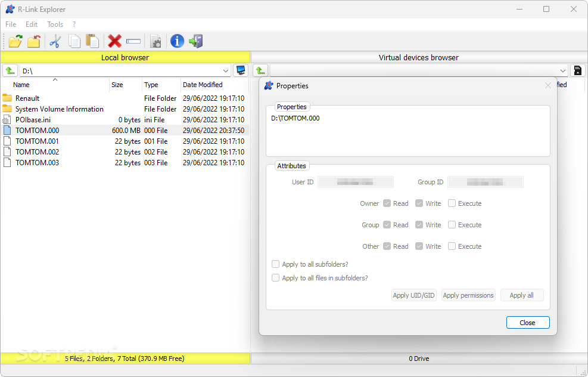
Task: Click the TOMTOM.002 file name
Action: pos(37,152)
